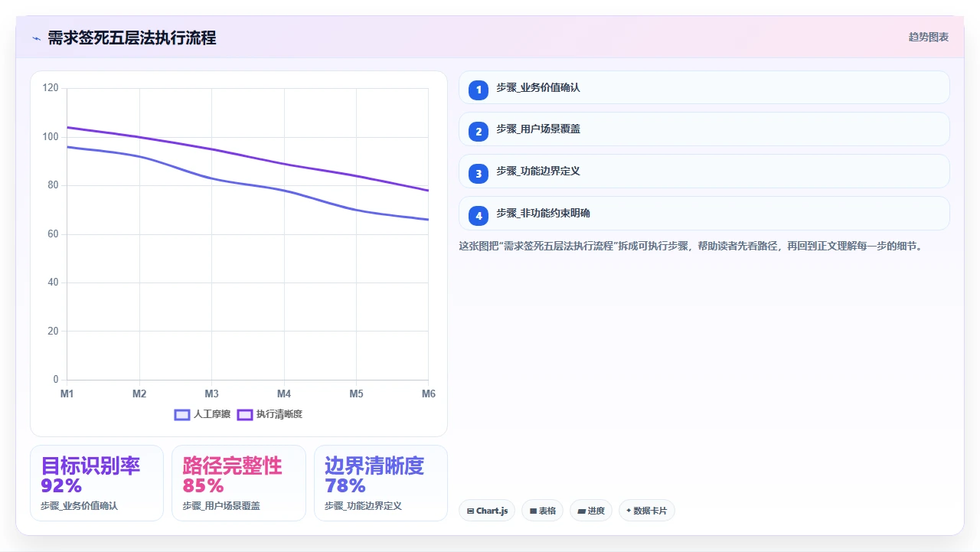The width and height of the screenshot is (980, 552).
Task: Click the 40 y-axis value
Action: tap(53, 283)
